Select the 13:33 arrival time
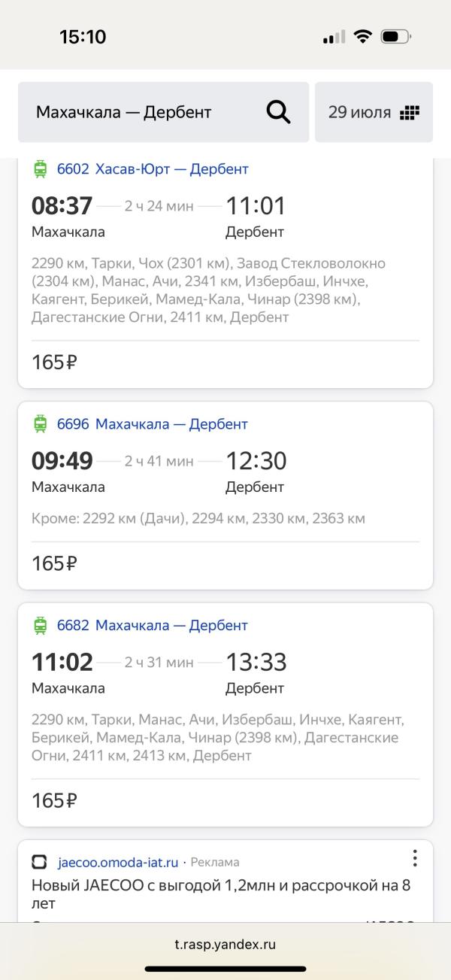Viewport: 451px width, 980px height. coord(256,663)
